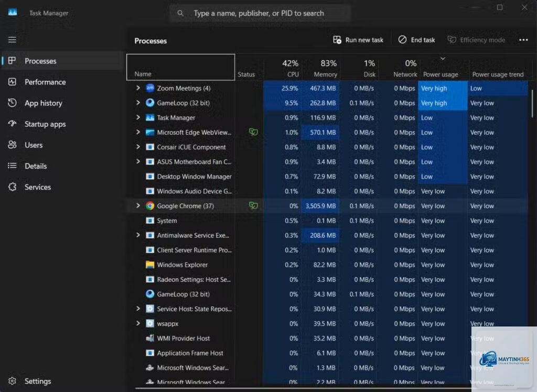Focus the name, publisher, or PID search box

(260, 13)
